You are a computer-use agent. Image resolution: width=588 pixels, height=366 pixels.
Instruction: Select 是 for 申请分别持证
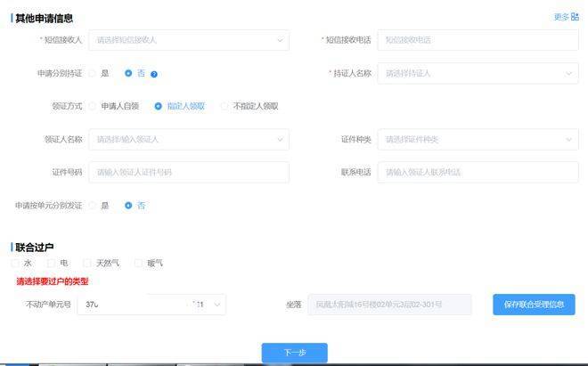(x=92, y=73)
